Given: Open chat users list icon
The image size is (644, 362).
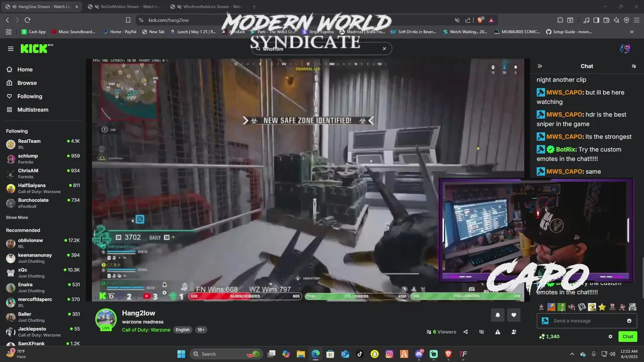Looking at the screenshot, I should (x=633, y=66).
